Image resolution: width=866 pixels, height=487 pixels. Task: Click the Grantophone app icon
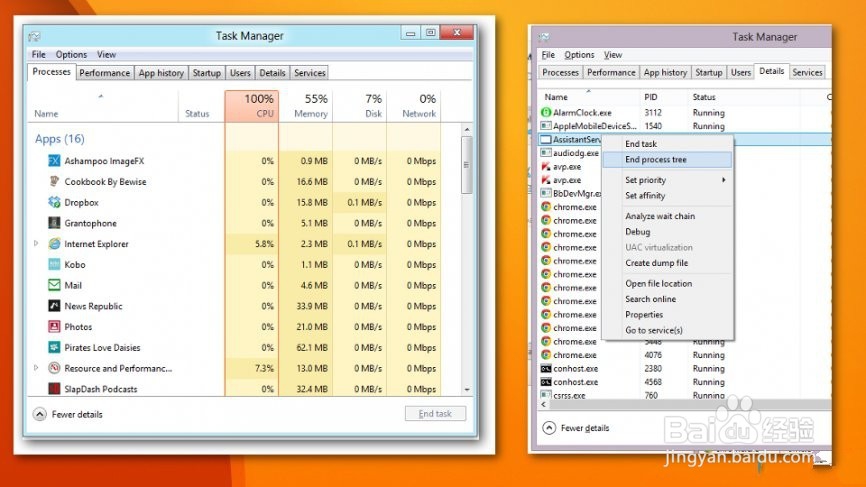54,223
